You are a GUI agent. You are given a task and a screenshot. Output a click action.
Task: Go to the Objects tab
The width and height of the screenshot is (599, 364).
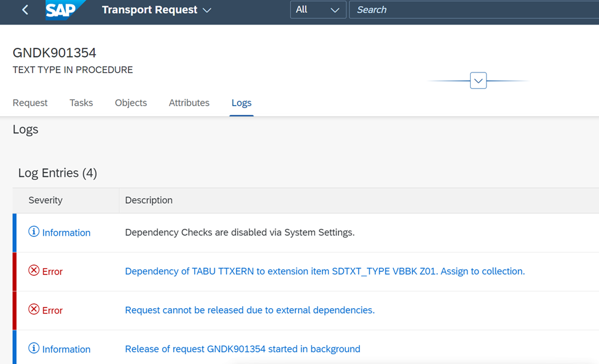point(131,103)
